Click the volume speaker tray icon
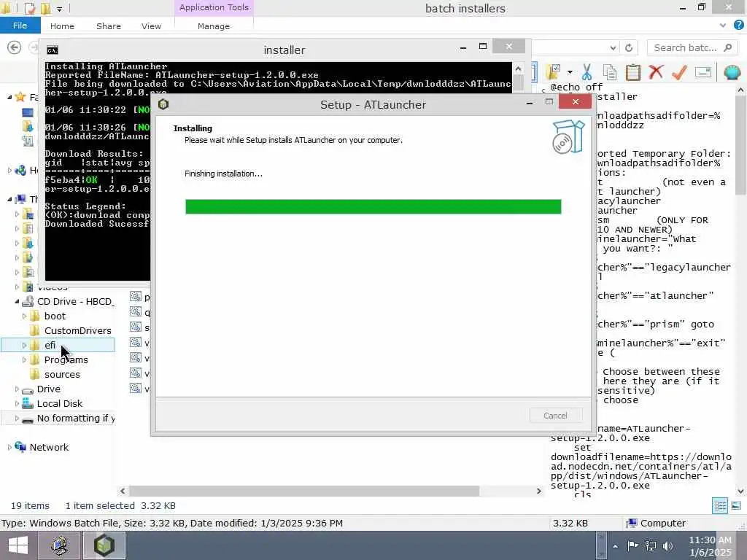 [668, 545]
